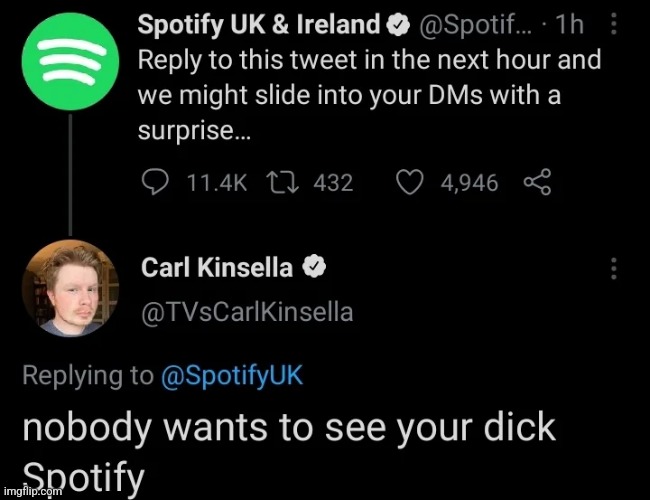Click the 4,946 likes count

click(x=469, y=183)
